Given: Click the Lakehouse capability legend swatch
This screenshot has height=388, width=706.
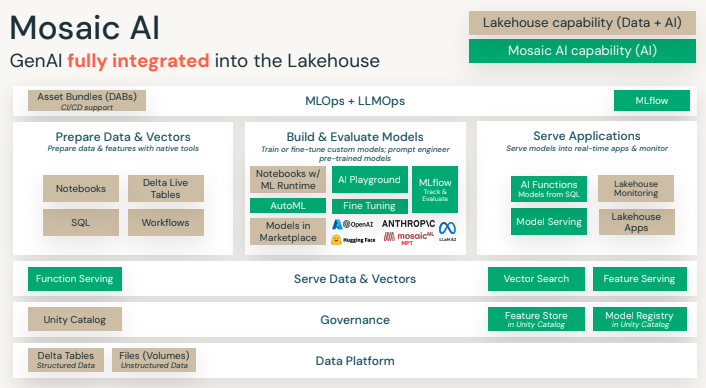Looking at the screenshot, I should 582,23.
